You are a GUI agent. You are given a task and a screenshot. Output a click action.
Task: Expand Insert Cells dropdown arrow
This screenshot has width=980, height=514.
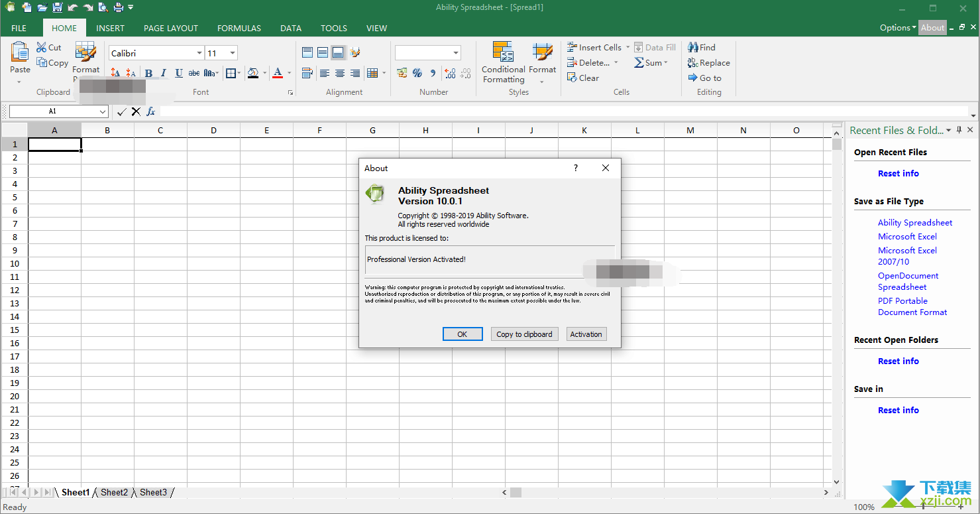(627, 47)
